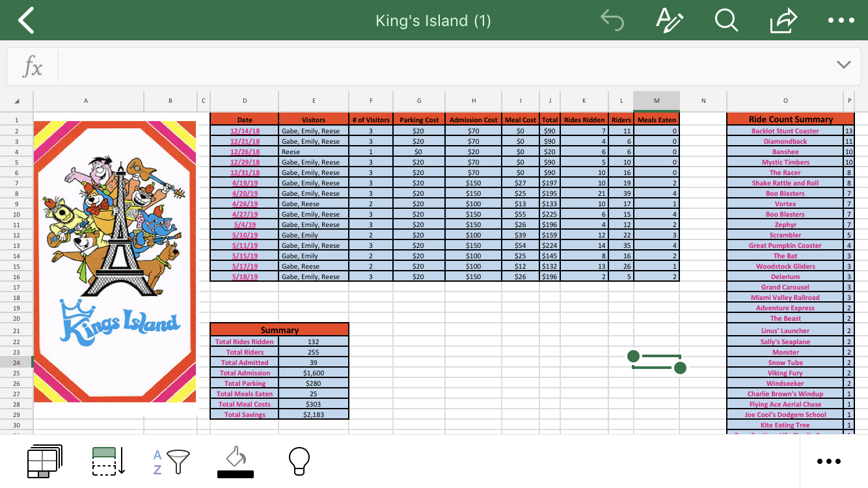Select the Miami Valley Railroad cell
This screenshot has height=488, width=868.
coord(785,297)
